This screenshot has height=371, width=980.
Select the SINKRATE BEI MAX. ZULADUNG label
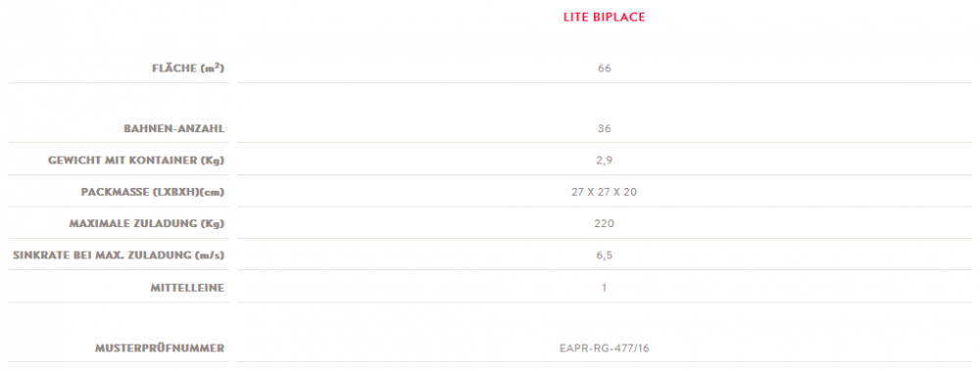click(119, 255)
